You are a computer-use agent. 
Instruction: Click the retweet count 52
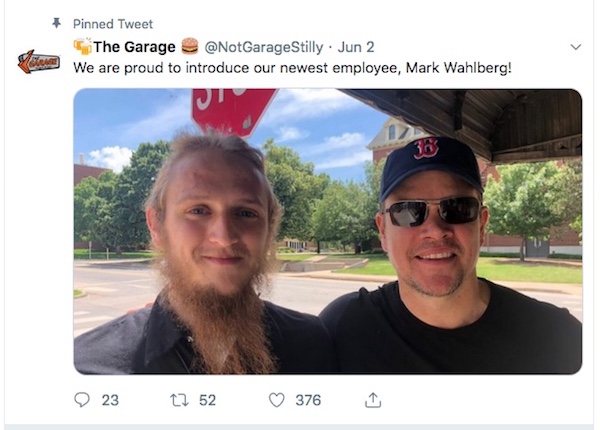(x=207, y=400)
